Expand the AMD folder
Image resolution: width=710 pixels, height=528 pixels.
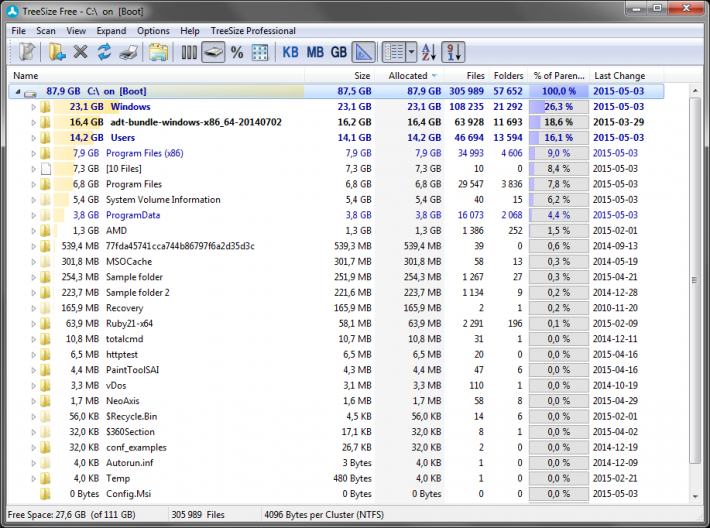33,231
